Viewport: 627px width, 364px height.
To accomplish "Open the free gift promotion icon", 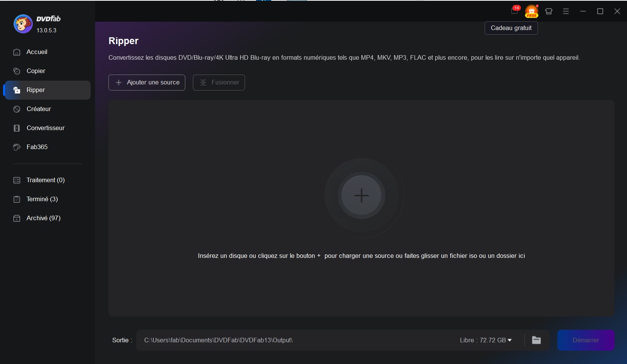I will pyautogui.click(x=532, y=11).
